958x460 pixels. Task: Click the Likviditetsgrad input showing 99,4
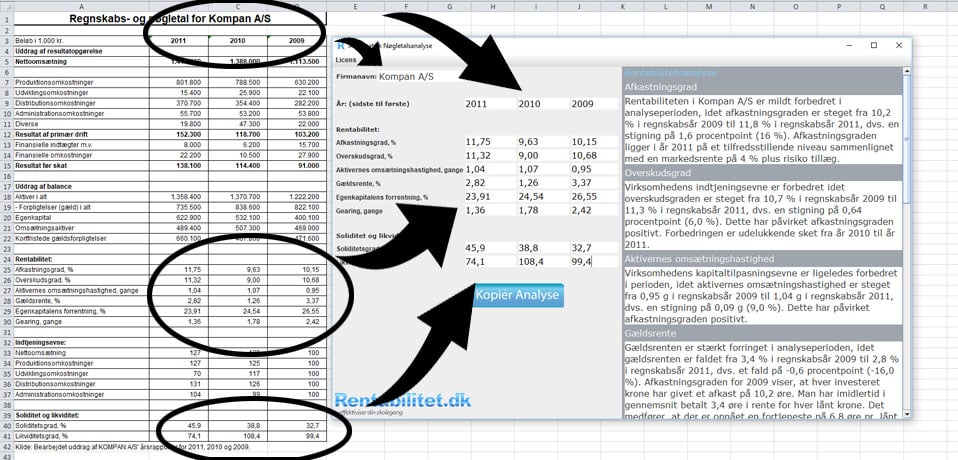(x=592, y=261)
